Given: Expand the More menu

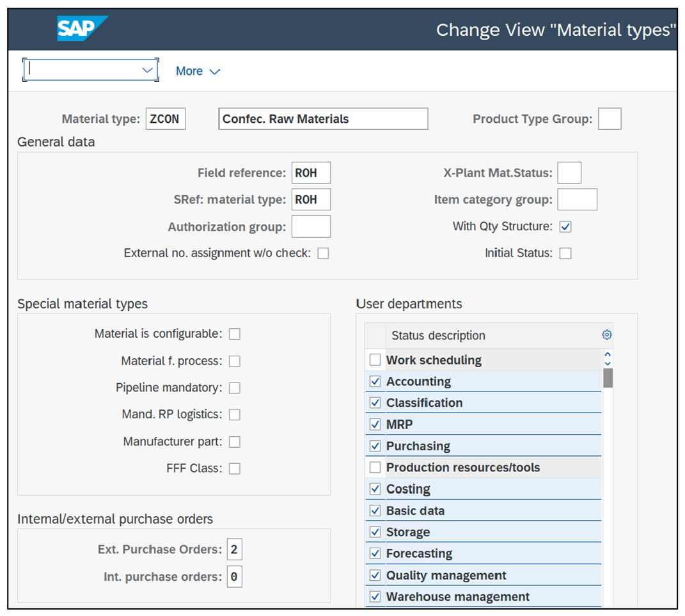Looking at the screenshot, I should [198, 70].
